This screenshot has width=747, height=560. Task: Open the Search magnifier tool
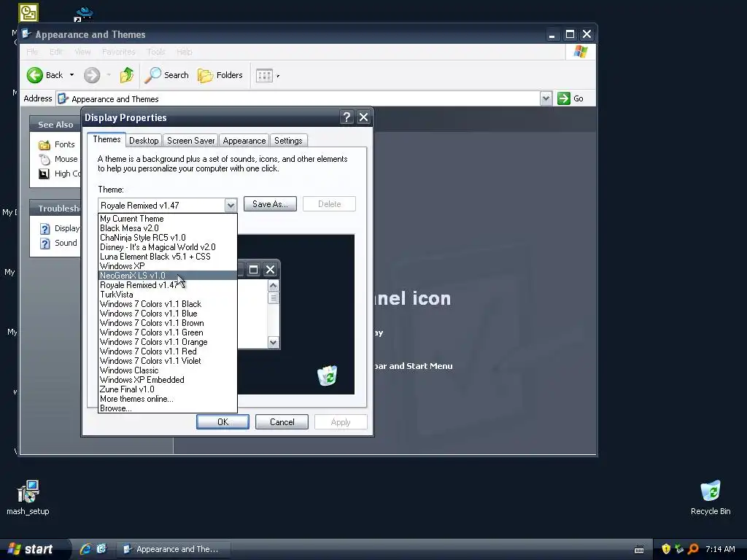(x=153, y=75)
